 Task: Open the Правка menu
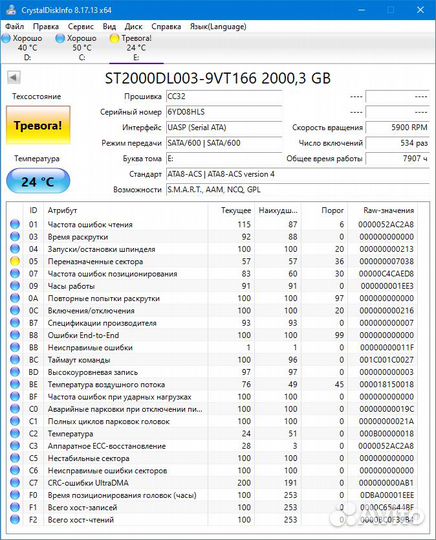(45, 27)
